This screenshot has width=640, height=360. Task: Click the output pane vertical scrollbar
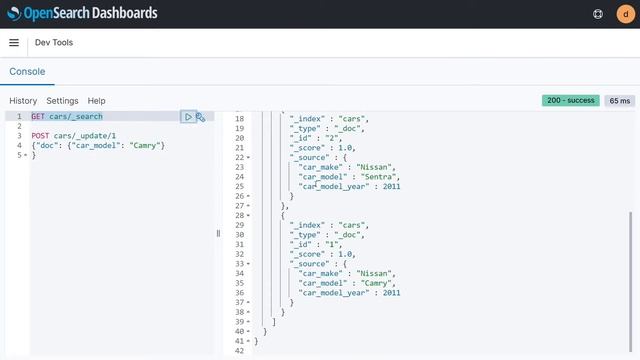(x=631, y=282)
